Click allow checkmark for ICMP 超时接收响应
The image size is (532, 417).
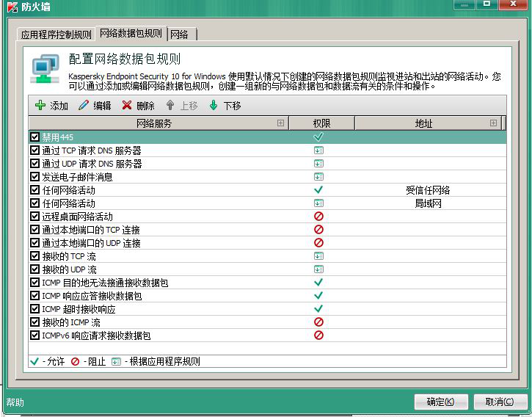point(318,309)
